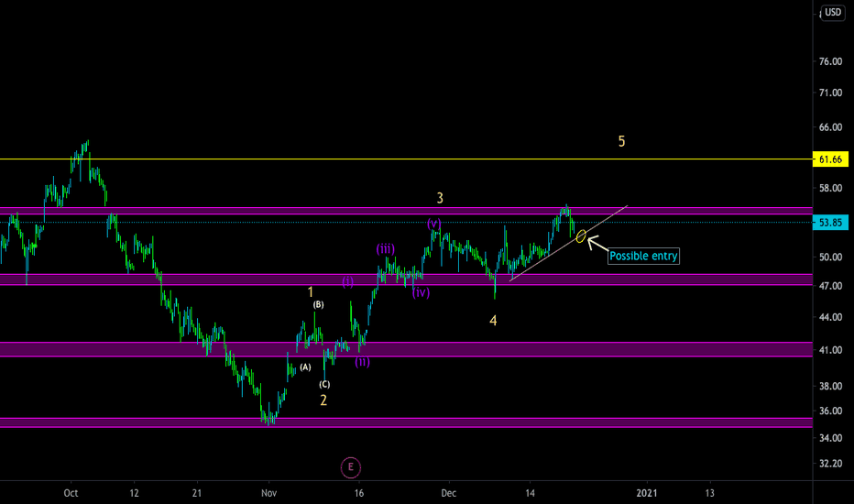Click the 21 date label on time axis
Screen dimensions: 854x504
coord(197,493)
